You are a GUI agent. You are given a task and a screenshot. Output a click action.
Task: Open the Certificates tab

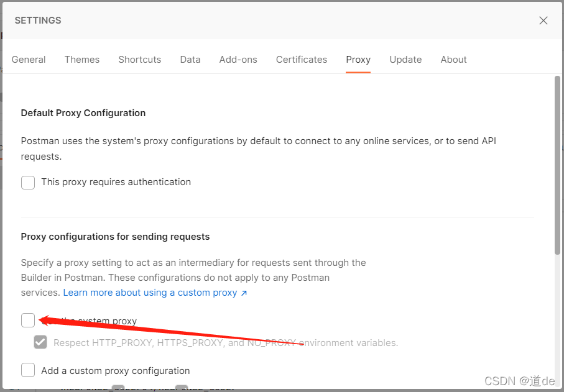click(x=302, y=59)
